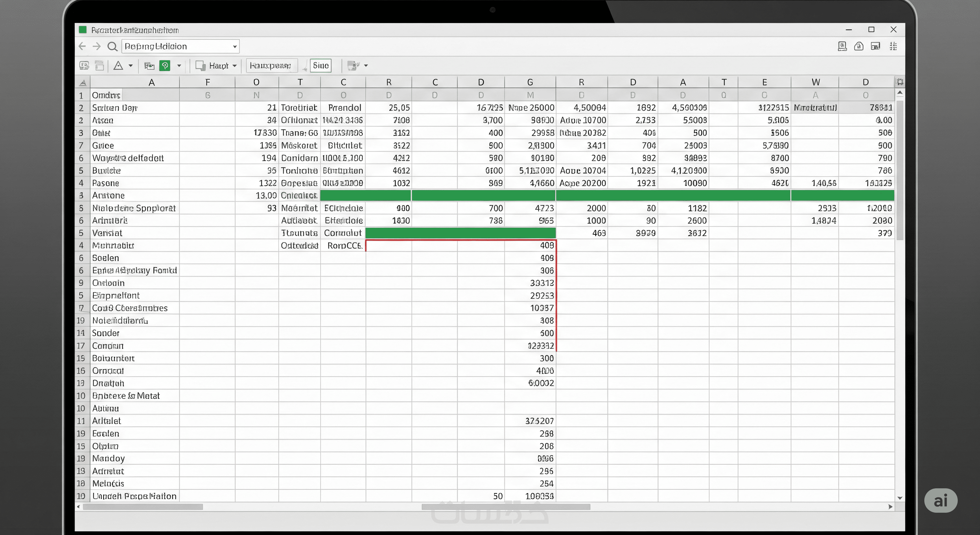This screenshot has height=535, width=980.
Task: Click the select-all corner of the grid
Action: click(82, 82)
